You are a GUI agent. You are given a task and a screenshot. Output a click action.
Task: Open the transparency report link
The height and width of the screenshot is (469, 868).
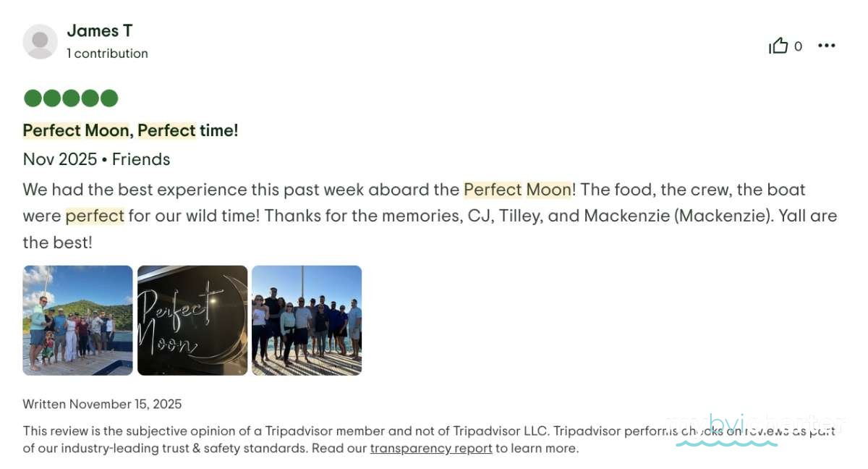(431, 449)
